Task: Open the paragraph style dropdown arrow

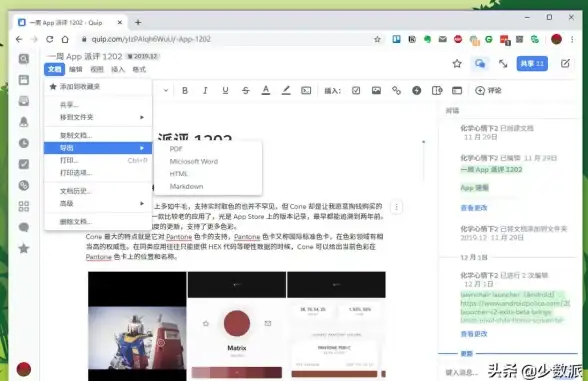Action: click(166, 90)
